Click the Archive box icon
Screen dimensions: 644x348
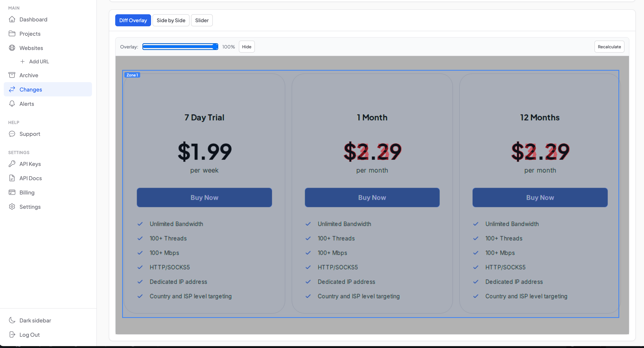[12, 75]
